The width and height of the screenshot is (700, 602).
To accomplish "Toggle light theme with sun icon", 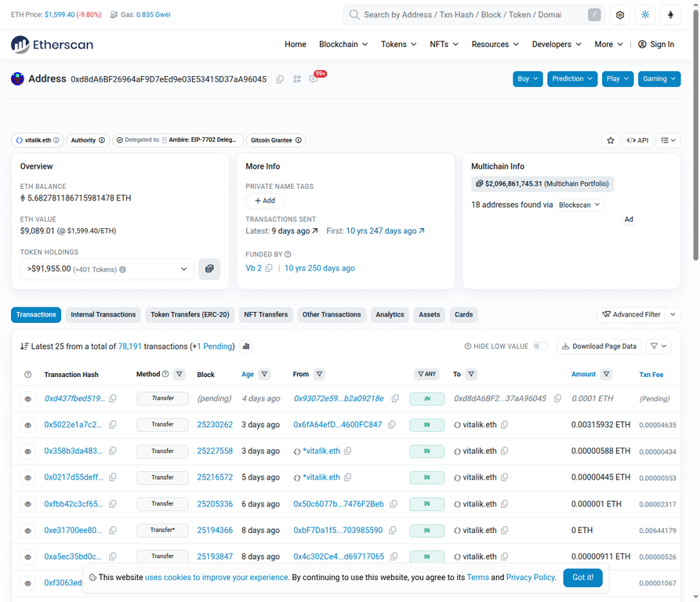I will (x=645, y=15).
